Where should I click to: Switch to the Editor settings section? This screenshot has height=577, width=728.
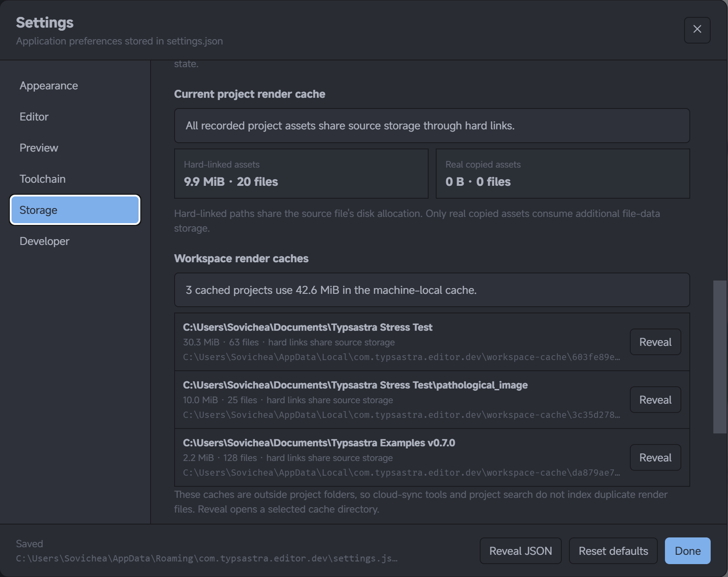coord(75,117)
